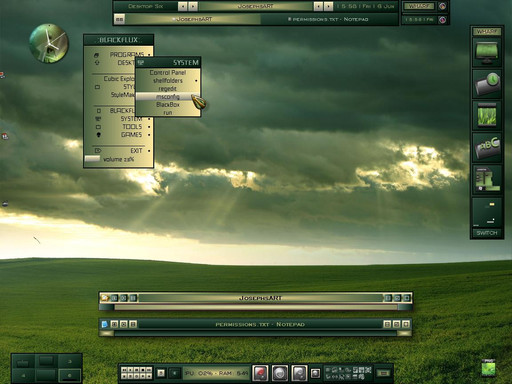Click the red swirl button in the bottom bar
The width and height of the screenshot is (512, 384).
point(260,373)
